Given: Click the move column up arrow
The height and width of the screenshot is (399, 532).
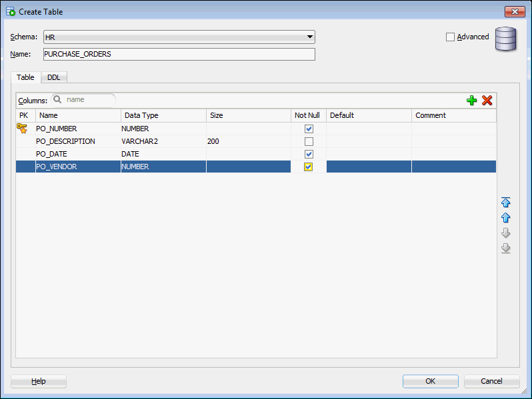Looking at the screenshot, I should click(505, 218).
